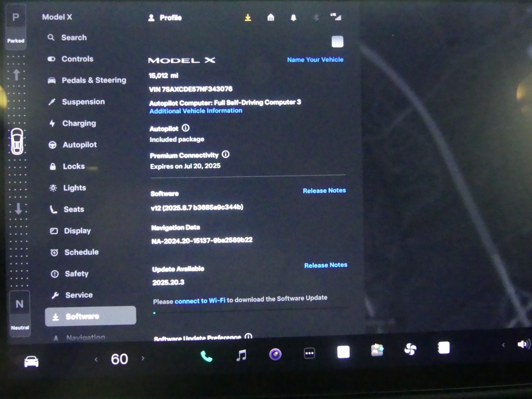
Task: Tap the notifications bell icon
Action: [x=293, y=18]
